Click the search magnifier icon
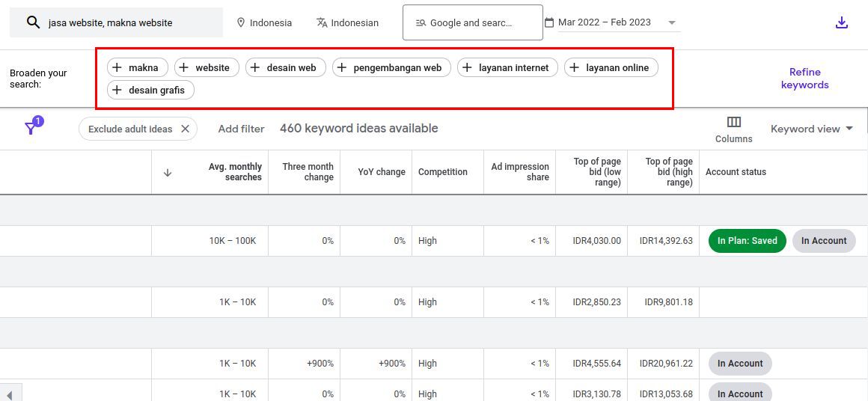 pyautogui.click(x=33, y=22)
